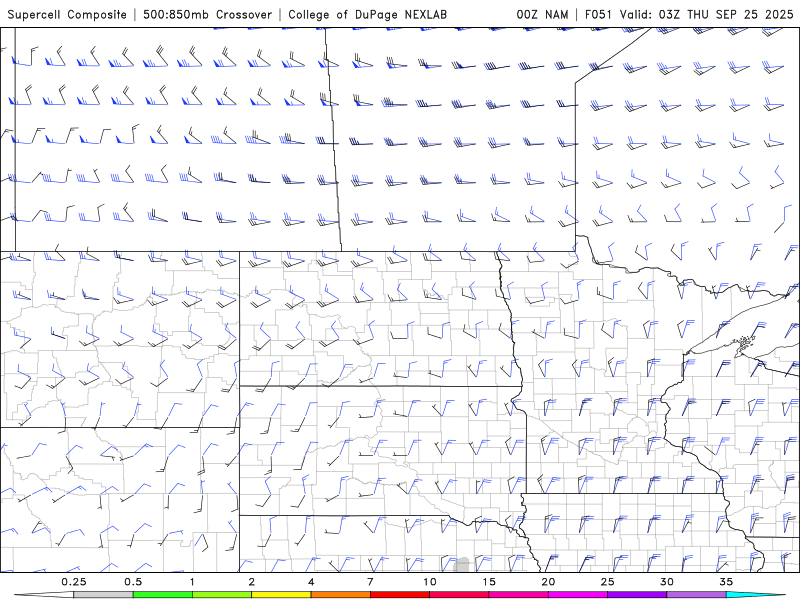Click the legend value 15
Screen dimensions: 800x600
pyautogui.click(x=489, y=582)
